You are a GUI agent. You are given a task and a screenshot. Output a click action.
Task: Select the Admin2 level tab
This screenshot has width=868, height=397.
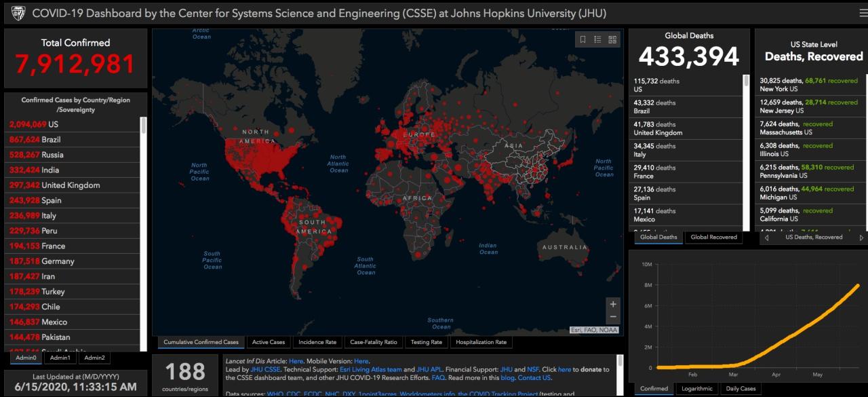[94, 358]
